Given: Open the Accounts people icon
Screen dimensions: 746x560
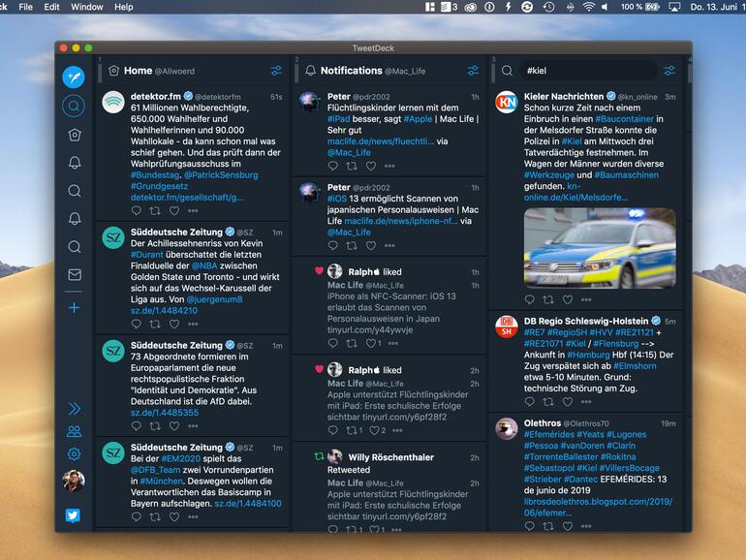Looking at the screenshot, I should [x=74, y=431].
